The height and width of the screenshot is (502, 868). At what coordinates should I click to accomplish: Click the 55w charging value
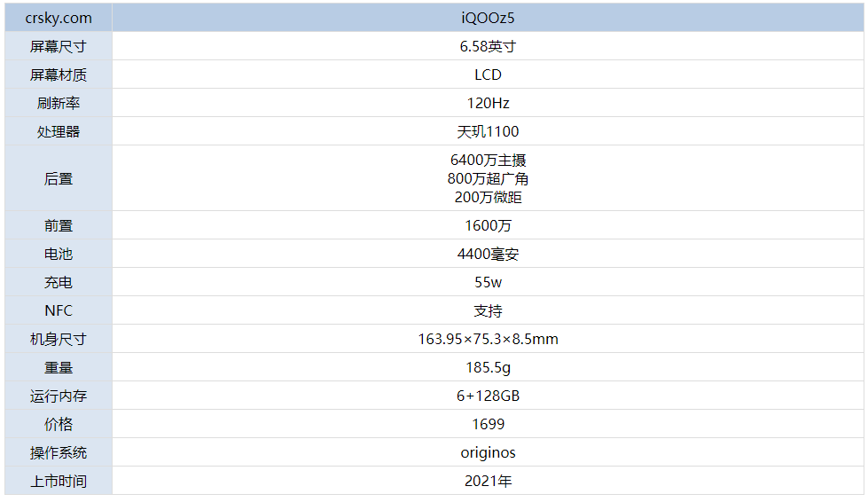tap(488, 282)
